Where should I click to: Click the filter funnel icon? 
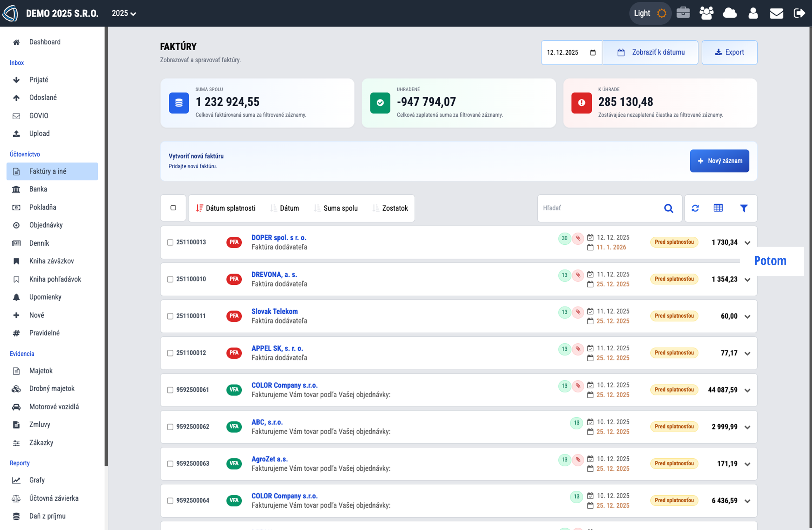coord(744,208)
